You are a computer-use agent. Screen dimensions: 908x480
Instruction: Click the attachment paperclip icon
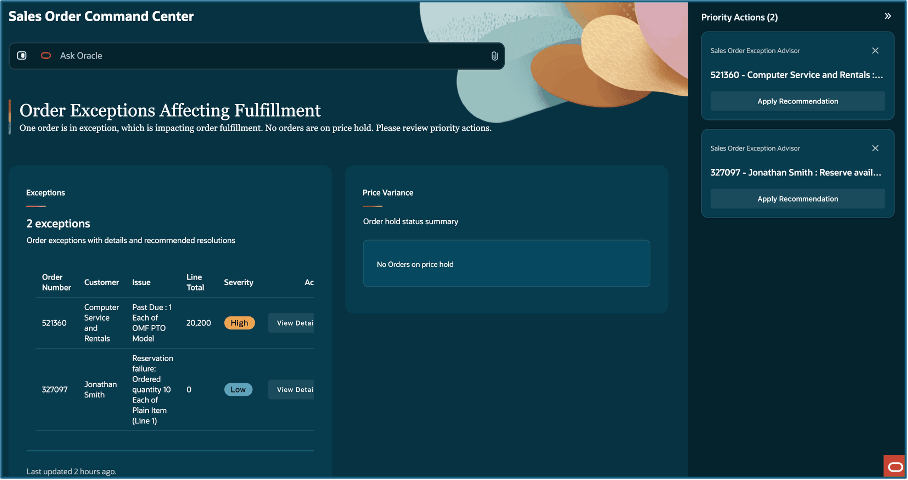[x=495, y=56]
